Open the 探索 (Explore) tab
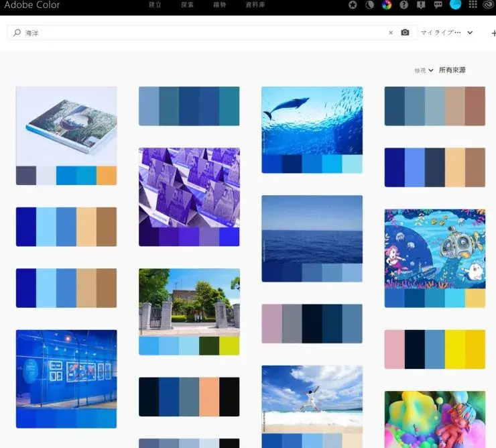The width and height of the screenshot is (496, 448). (x=187, y=5)
